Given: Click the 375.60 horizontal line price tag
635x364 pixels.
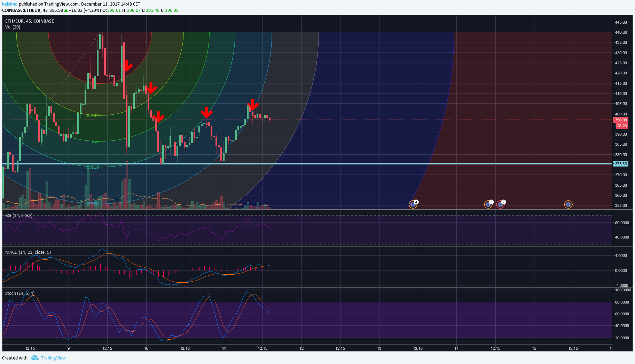Looking at the screenshot, I should click(620, 164).
